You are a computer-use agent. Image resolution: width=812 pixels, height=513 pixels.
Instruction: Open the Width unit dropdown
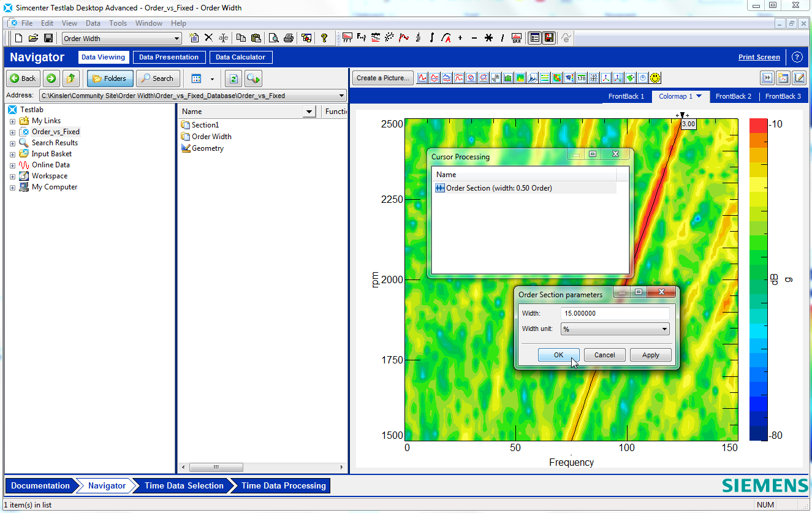[x=665, y=329]
